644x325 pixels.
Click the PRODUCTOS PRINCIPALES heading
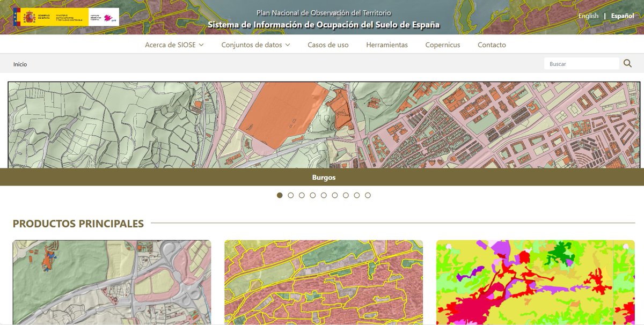click(78, 224)
